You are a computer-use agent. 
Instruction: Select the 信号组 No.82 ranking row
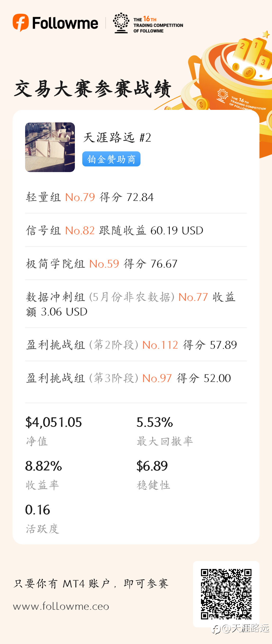(136, 230)
